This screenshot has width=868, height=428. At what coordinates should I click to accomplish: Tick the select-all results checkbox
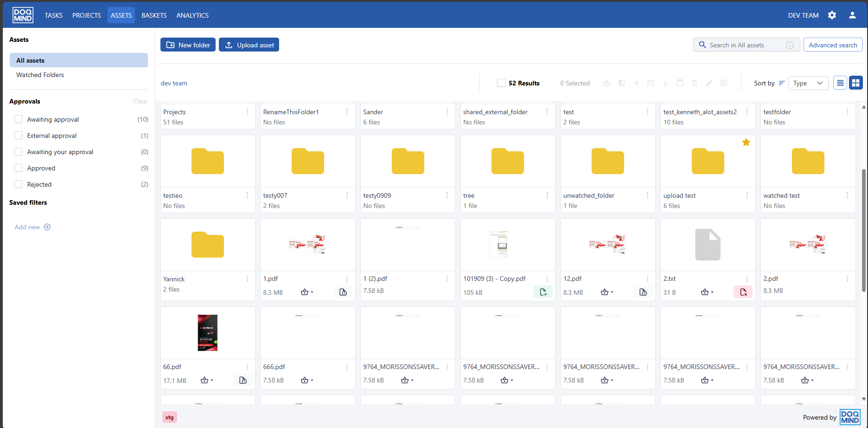coord(501,83)
